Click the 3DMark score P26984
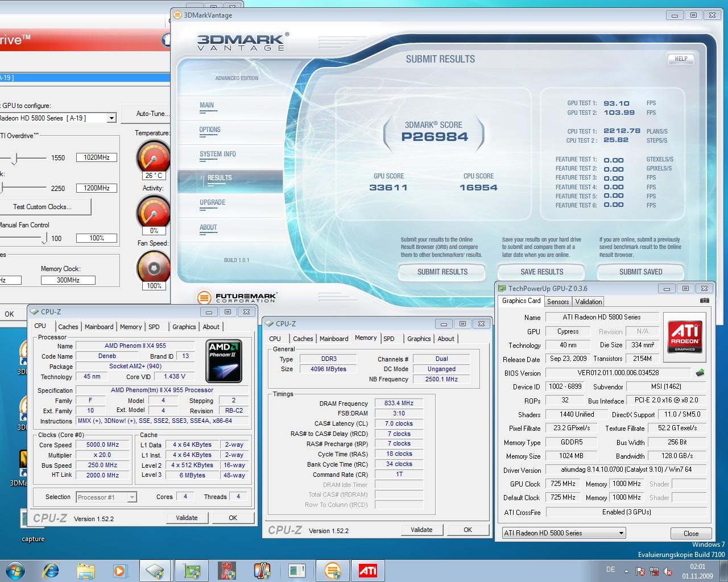This screenshot has width=728, height=582. click(x=435, y=136)
